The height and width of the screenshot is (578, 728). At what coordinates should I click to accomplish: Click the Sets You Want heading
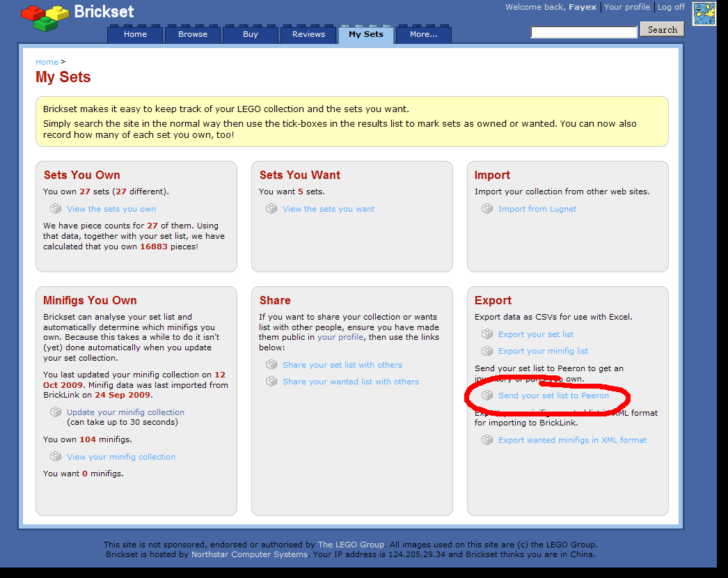300,175
